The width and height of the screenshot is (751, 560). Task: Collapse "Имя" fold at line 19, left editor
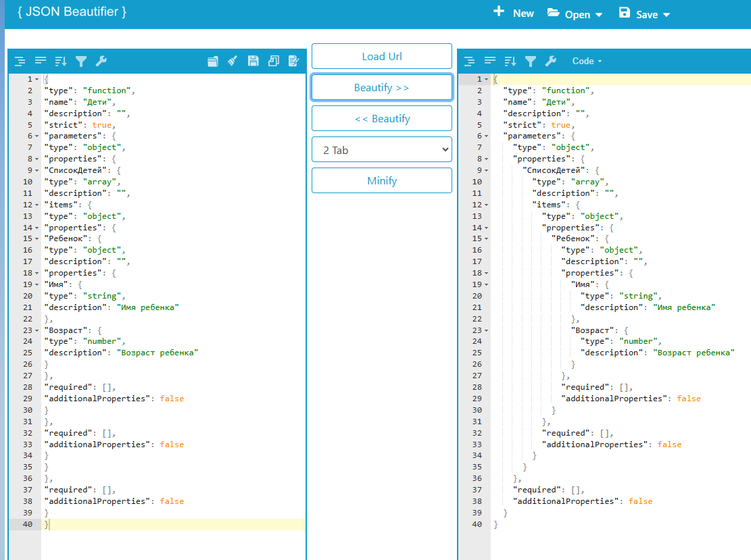pos(37,285)
